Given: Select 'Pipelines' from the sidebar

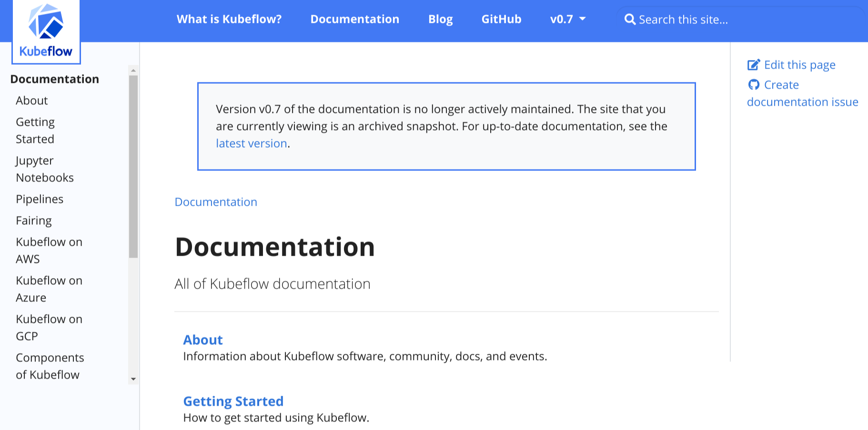Looking at the screenshot, I should (40, 199).
